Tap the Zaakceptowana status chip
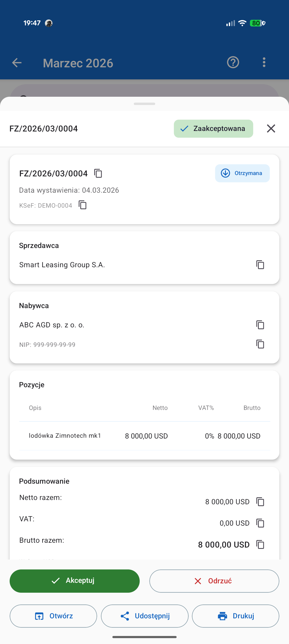Screen dimensions: 289x644 [214, 129]
